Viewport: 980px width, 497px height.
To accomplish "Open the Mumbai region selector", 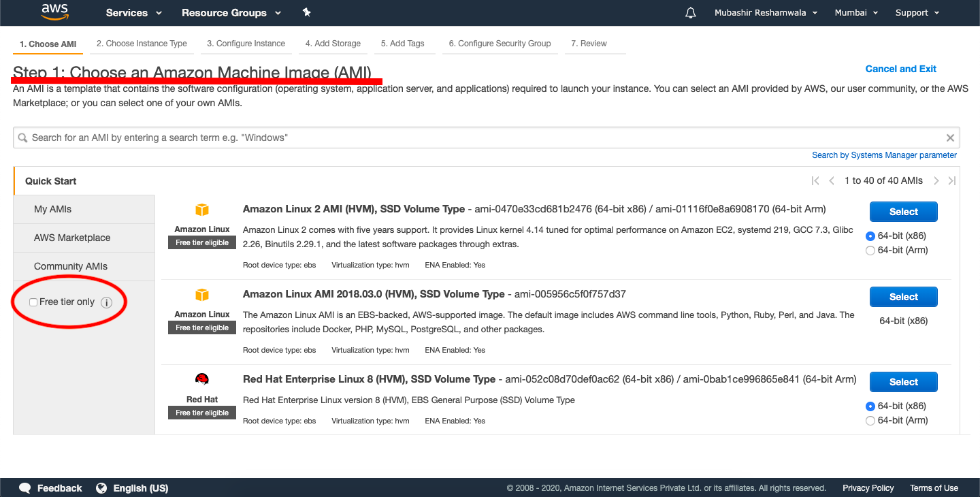I will pos(856,13).
